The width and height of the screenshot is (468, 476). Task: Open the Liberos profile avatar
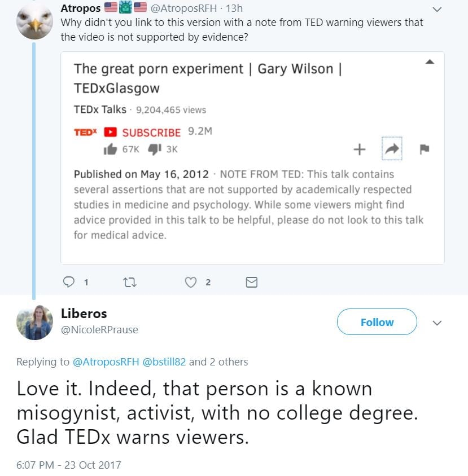click(34, 322)
